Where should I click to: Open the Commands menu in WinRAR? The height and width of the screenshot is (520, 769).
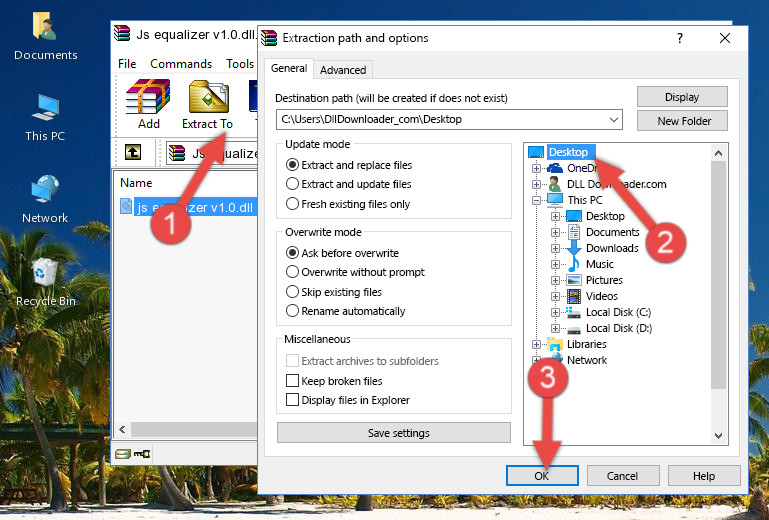(181, 64)
